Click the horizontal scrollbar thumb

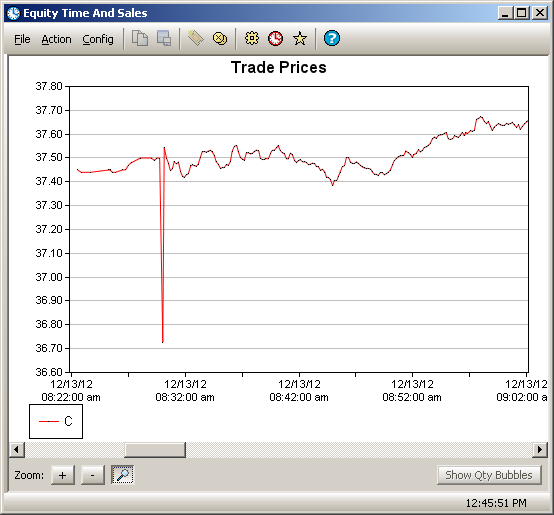[155, 450]
